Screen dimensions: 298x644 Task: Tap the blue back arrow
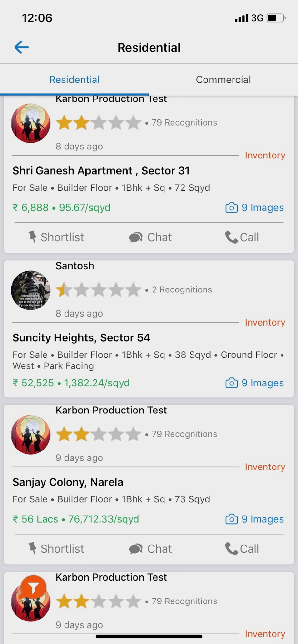pyautogui.click(x=22, y=47)
